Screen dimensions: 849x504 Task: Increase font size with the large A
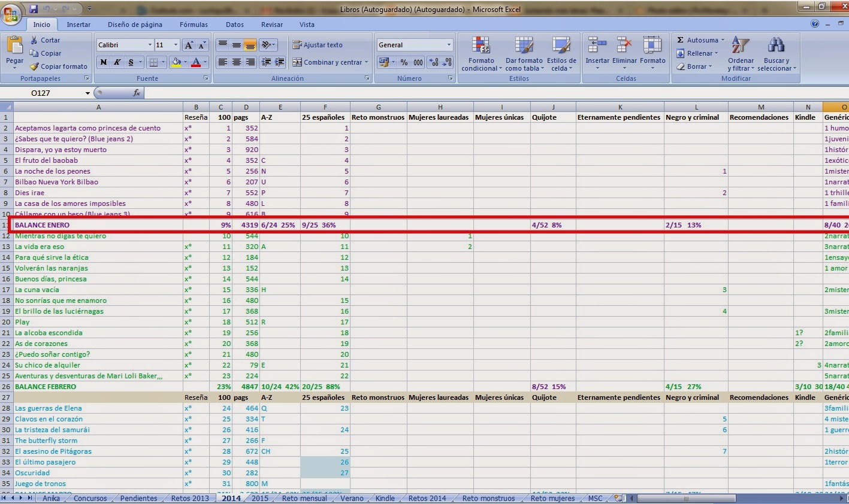(x=189, y=45)
